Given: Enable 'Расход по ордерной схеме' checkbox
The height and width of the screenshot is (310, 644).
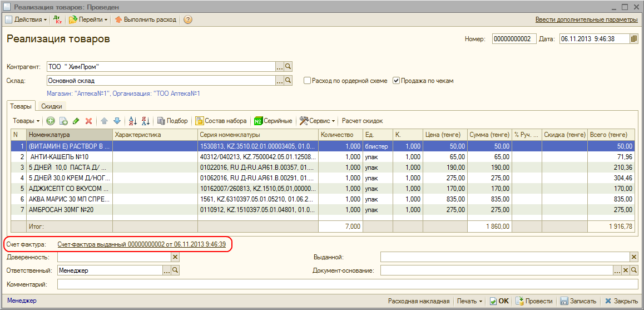Looking at the screenshot, I should point(307,81).
